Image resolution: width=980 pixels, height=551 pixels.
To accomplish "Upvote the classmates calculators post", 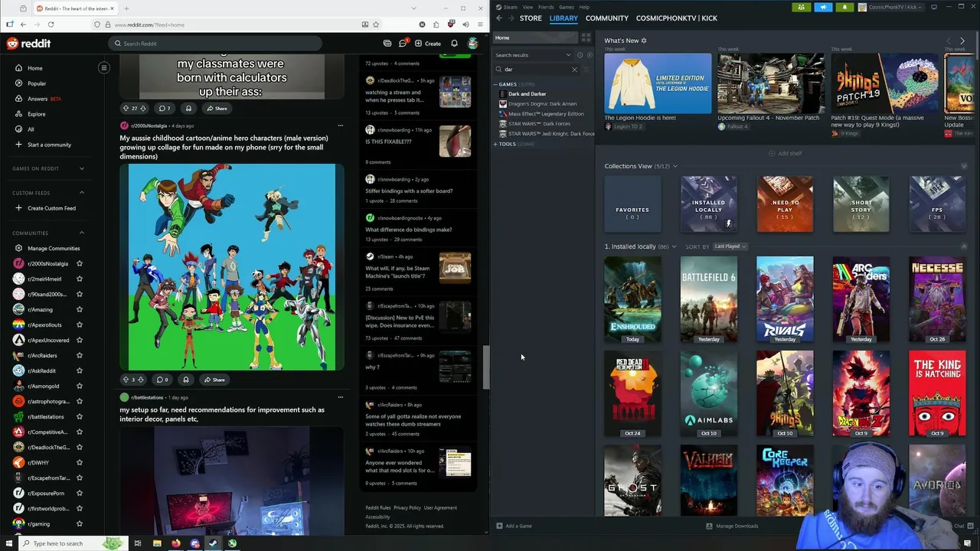I will tap(126, 108).
